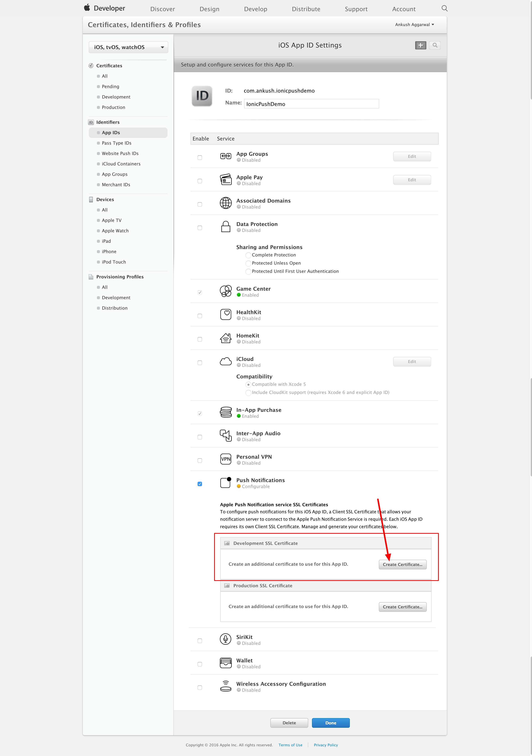Click the Apple Pay service icon
This screenshot has height=756, width=532.
tap(226, 180)
